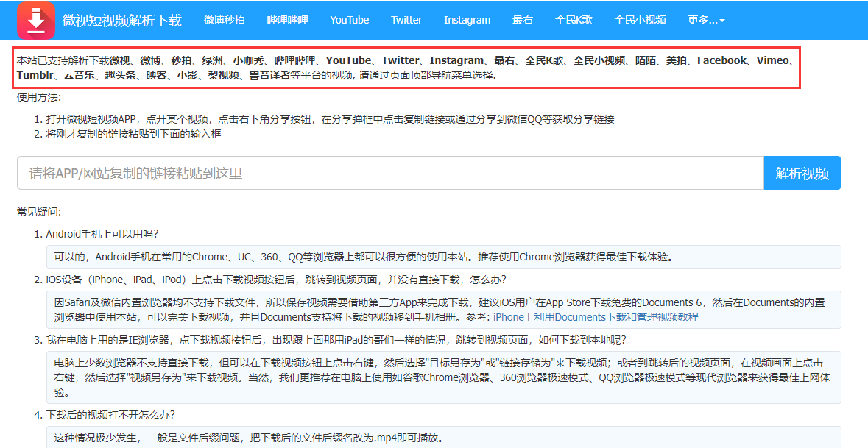
Task: Click the IE浏览器 question text
Action: 336,339
